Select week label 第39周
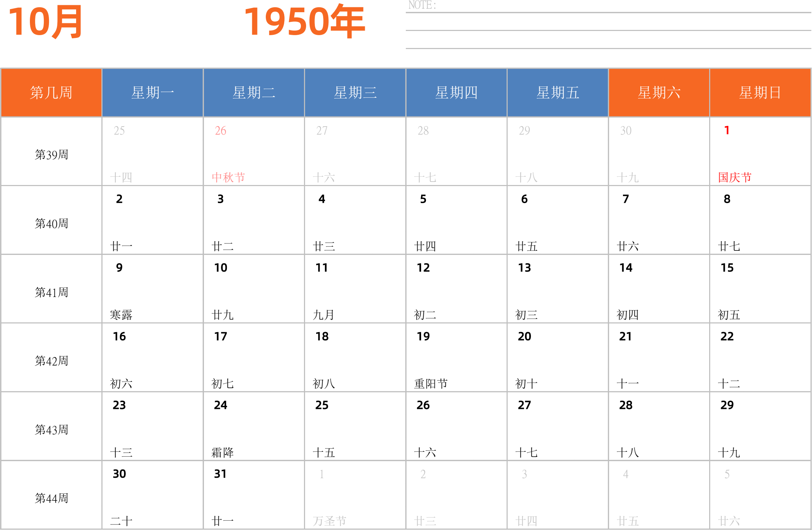Image resolution: width=812 pixels, height=530 pixels. tap(51, 154)
